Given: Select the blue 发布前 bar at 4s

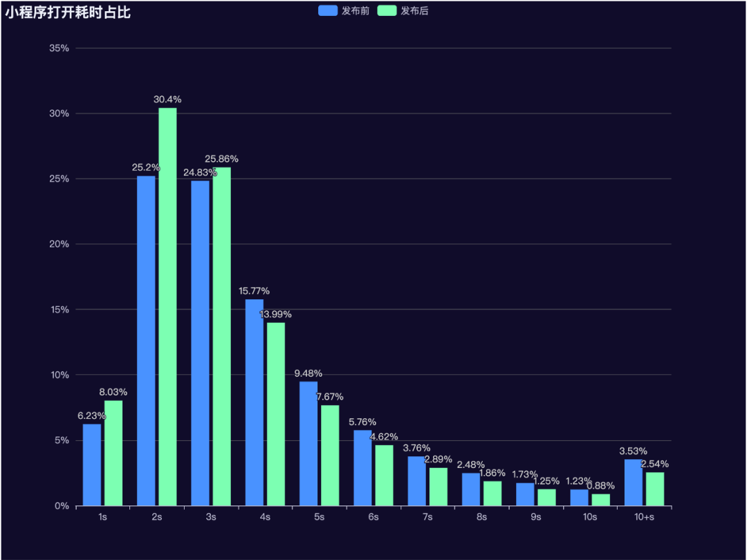Looking at the screenshot, I should 255,402.
